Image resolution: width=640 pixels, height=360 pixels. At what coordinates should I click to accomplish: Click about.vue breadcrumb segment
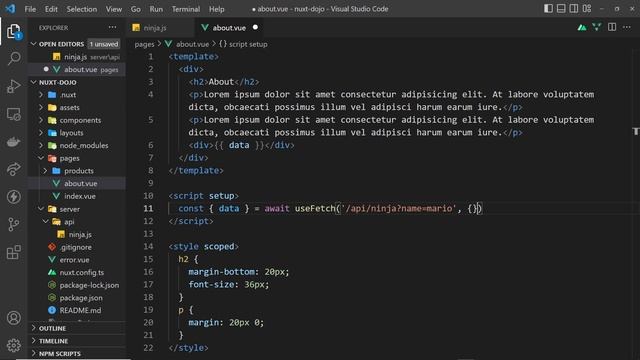click(x=192, y=44)
